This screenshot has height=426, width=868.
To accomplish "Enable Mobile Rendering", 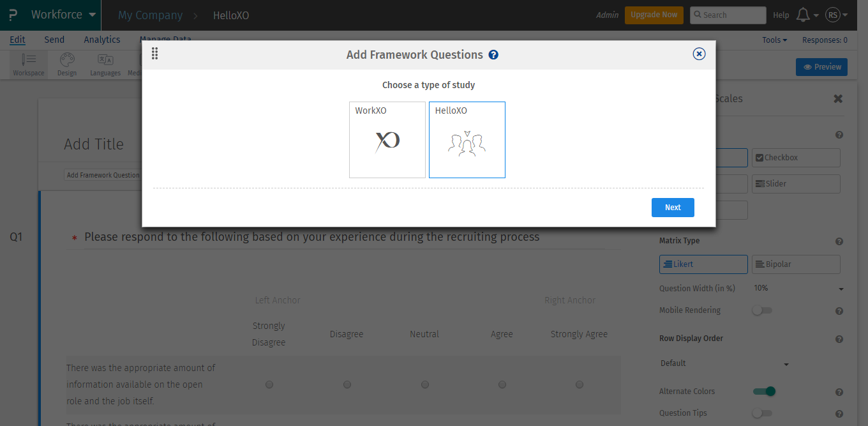I will (763, 310).
